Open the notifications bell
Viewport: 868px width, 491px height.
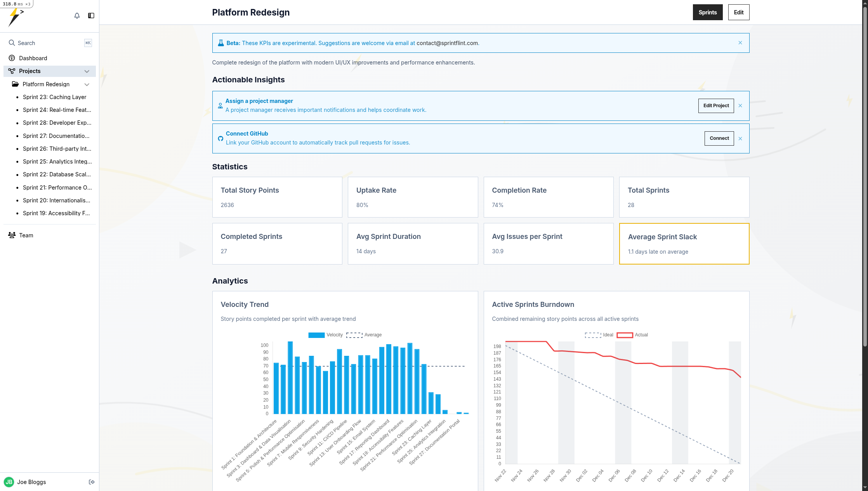[x=76, y=16]
